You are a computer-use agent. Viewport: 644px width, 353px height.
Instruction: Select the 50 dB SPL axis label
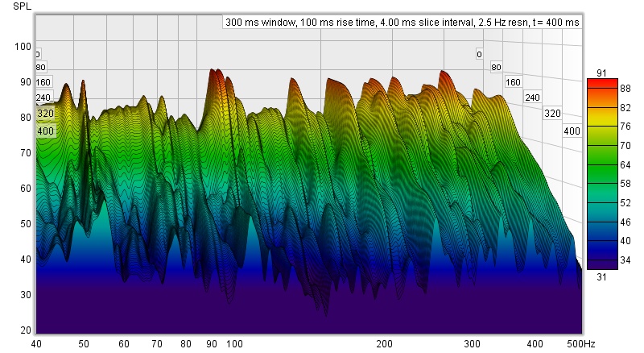(26, 224)
